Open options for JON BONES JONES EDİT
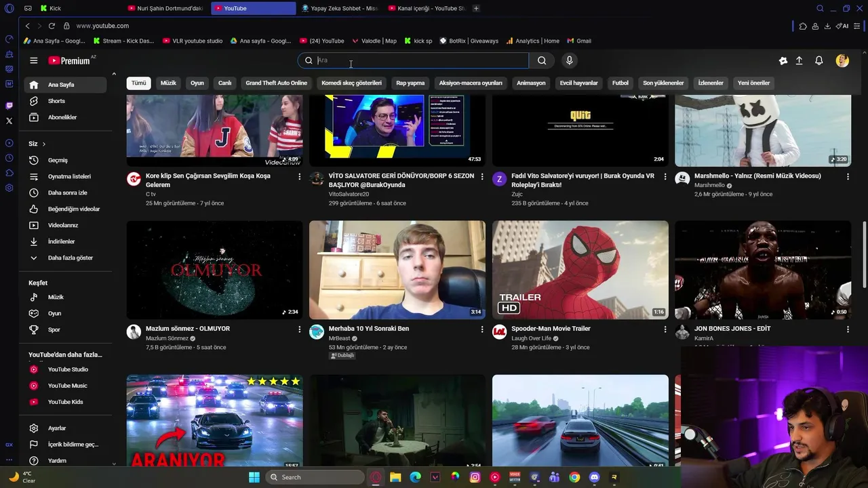Image resolution: width=868 pixels, height=488 pixels. coord(848,329)
